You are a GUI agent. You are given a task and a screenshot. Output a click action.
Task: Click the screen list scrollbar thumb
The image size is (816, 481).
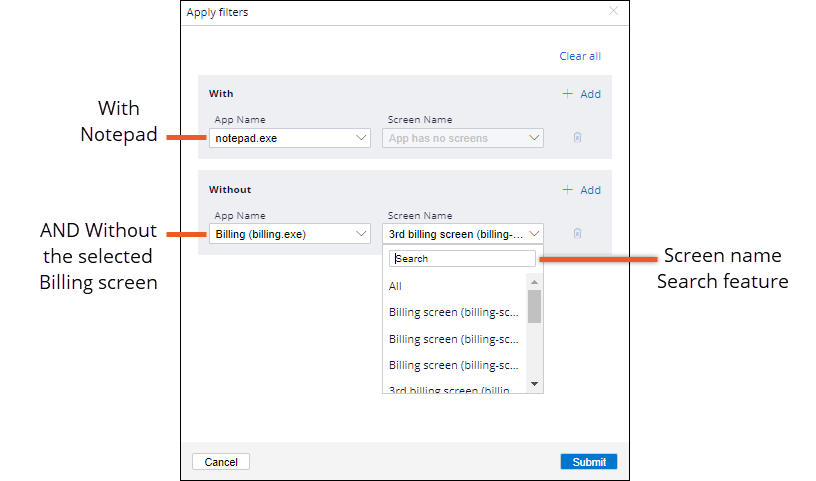click(535, 306)
